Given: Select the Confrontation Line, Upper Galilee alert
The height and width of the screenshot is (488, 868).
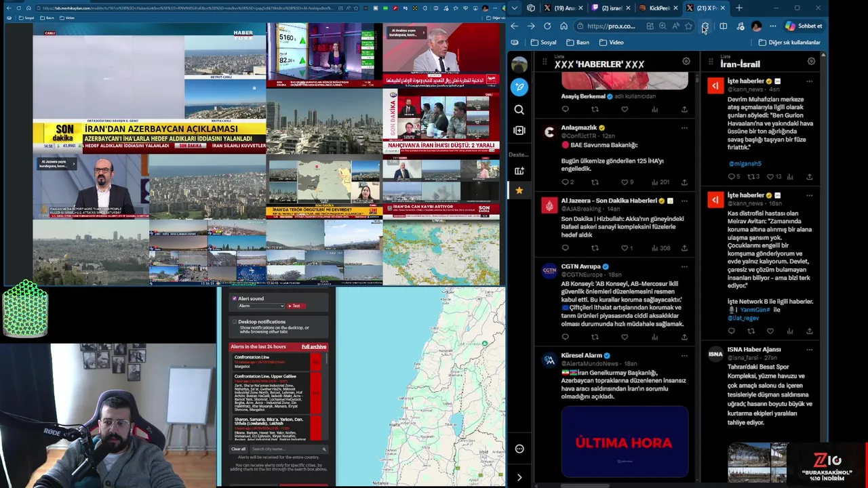Looking at the screenshot, I should point(277,393).
